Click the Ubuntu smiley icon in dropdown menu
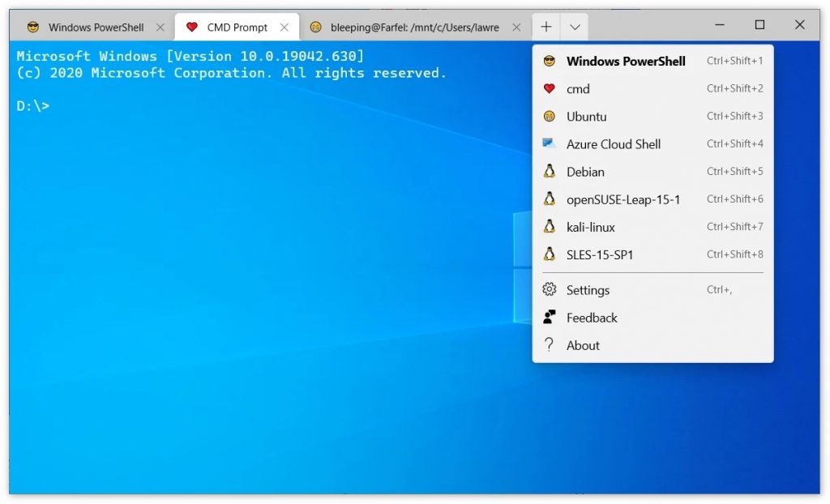830x504 pixels. [550, 117]
